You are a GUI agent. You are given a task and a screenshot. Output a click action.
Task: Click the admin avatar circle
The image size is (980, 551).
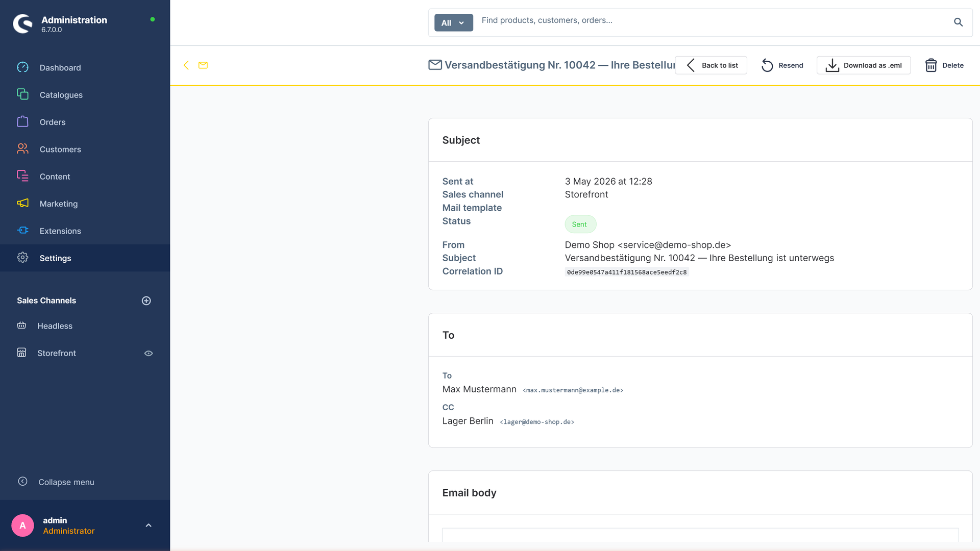tap(22, 525)
